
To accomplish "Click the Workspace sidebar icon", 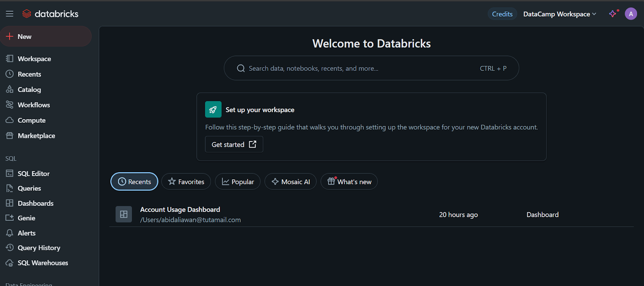I will pos(10,59).
